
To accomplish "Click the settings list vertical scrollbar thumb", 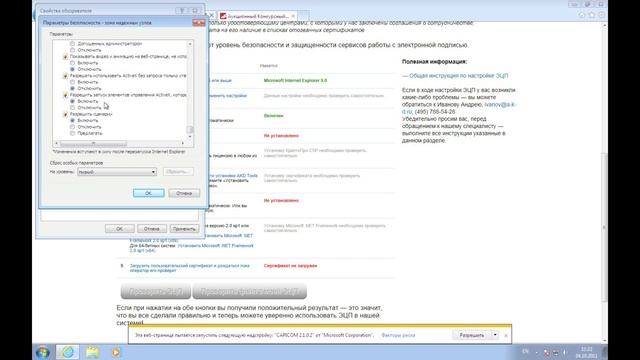I will pos(190,129).
